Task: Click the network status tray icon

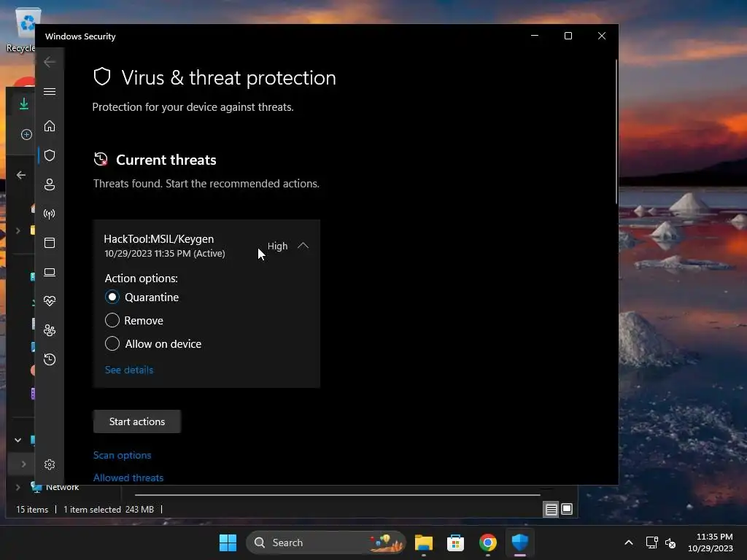Action: [651, 542]
